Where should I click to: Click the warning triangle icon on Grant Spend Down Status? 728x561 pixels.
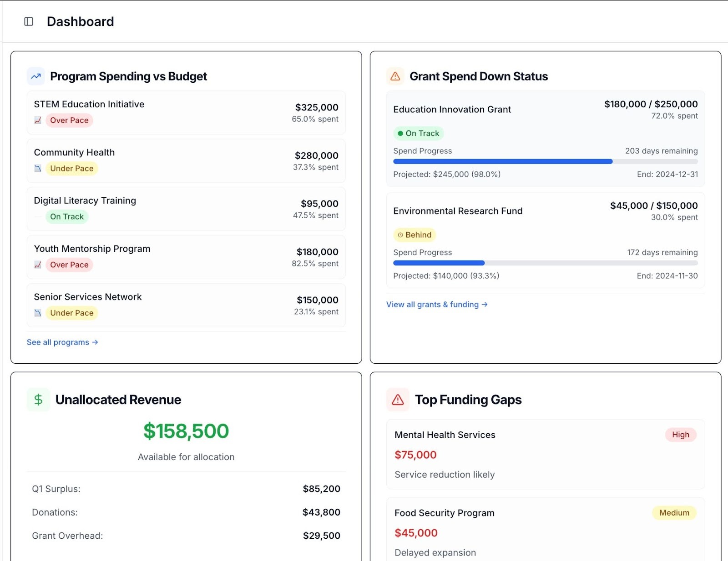point(395,76)
